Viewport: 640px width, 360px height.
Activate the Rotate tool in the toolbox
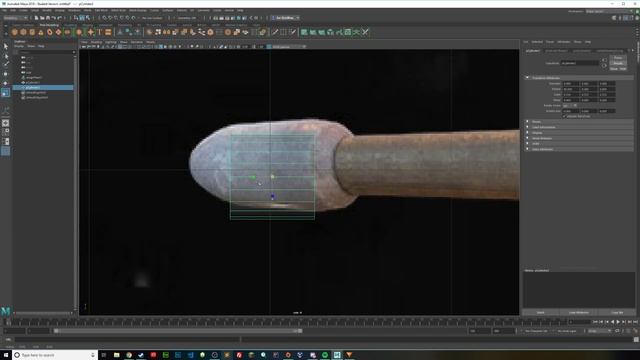(6, 83)
